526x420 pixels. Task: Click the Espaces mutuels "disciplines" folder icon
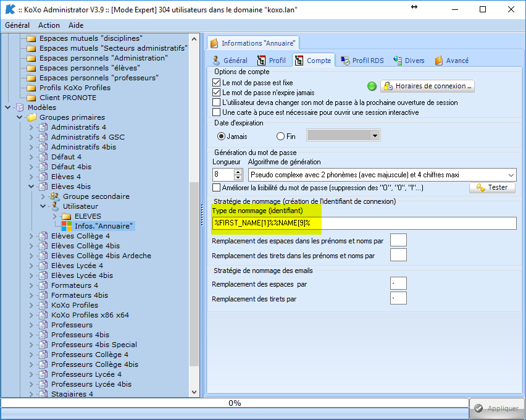31,38
